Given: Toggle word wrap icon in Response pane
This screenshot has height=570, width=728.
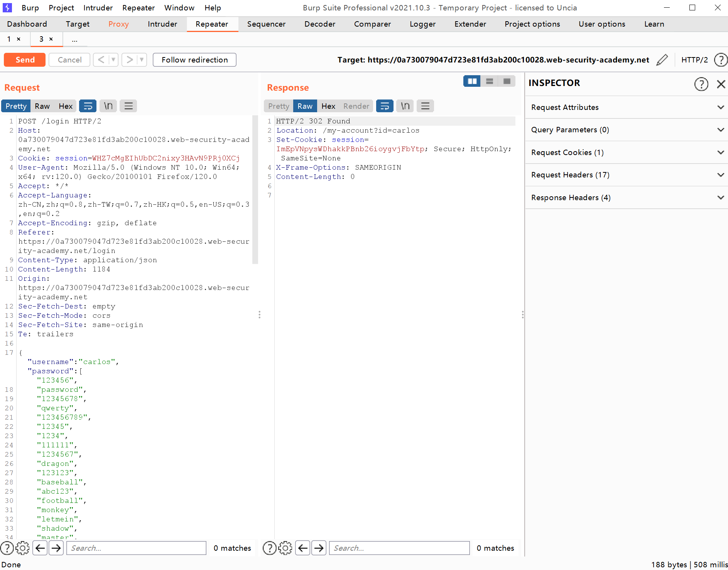Looking at the screenshot, I should pos(385,106).
